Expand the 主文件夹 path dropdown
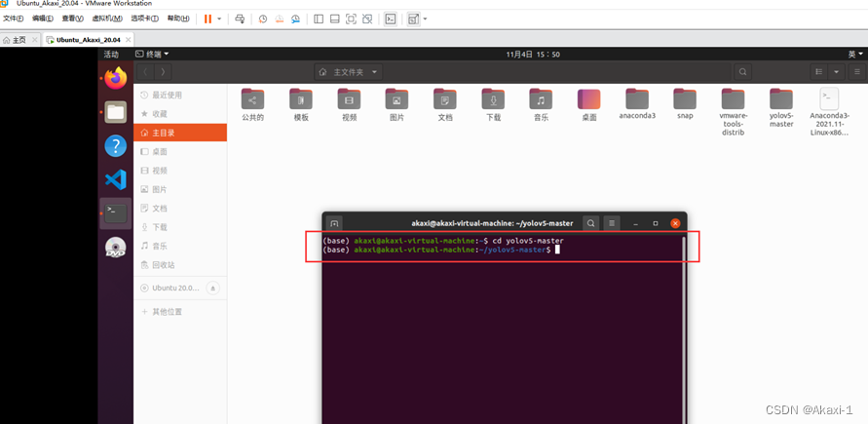This screenshot has width=868, height=424. click(x=375, y=72)
